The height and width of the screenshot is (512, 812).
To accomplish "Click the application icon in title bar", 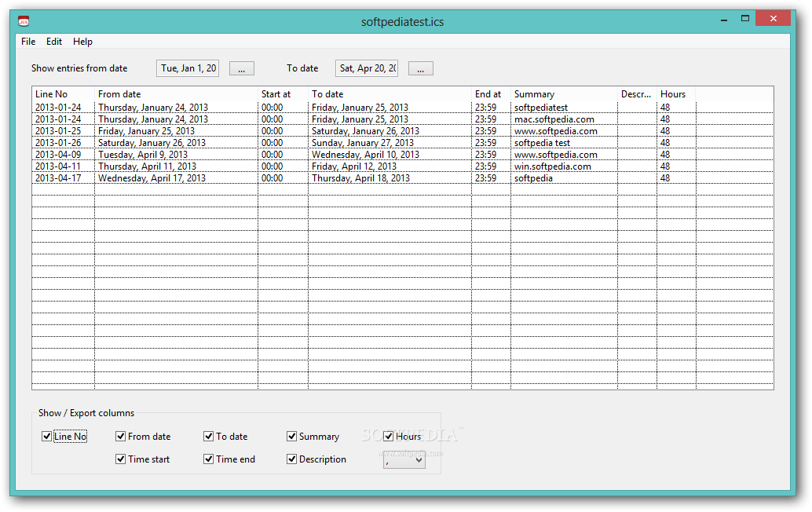I will click(x=24, y=21).
